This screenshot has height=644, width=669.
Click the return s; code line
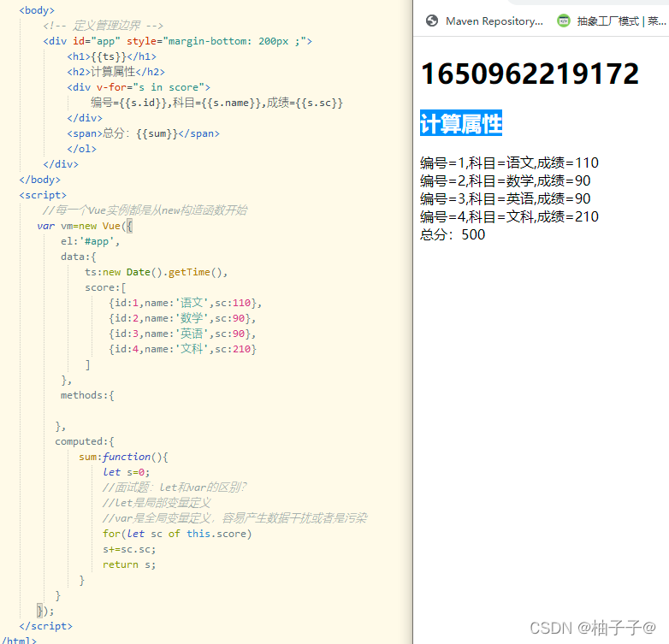[129, 564]
